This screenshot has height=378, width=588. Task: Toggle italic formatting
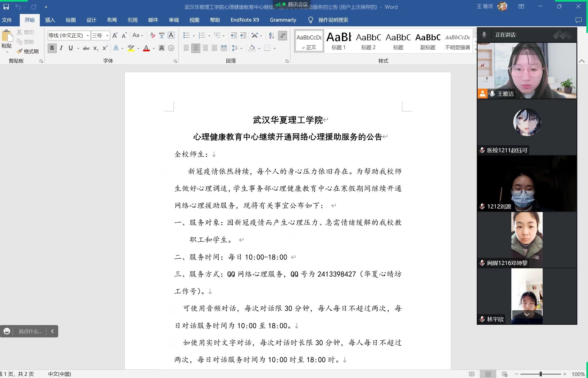pos(61,48)
